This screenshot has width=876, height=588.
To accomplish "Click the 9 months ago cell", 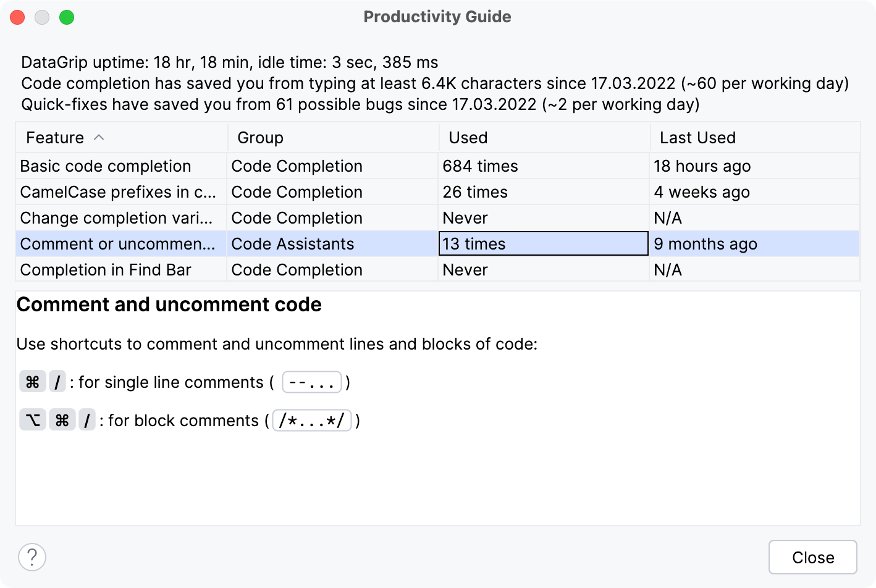I will tap(705, 243).
